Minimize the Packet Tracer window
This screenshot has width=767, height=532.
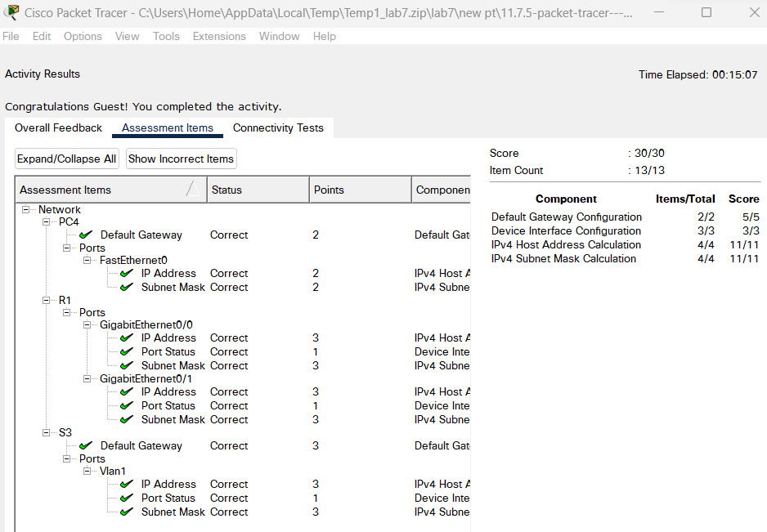(x=659, y=12)
